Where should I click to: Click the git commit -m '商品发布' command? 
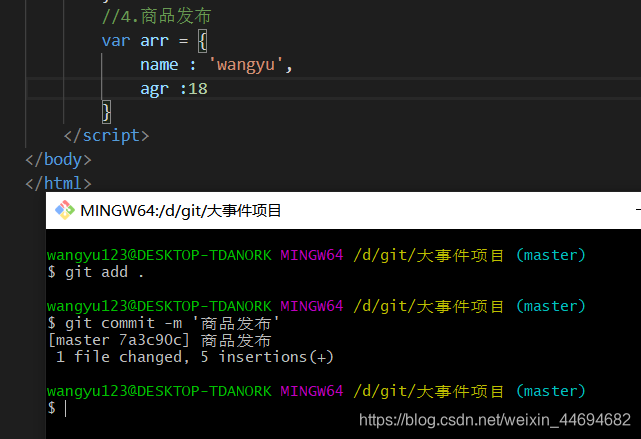163,323
